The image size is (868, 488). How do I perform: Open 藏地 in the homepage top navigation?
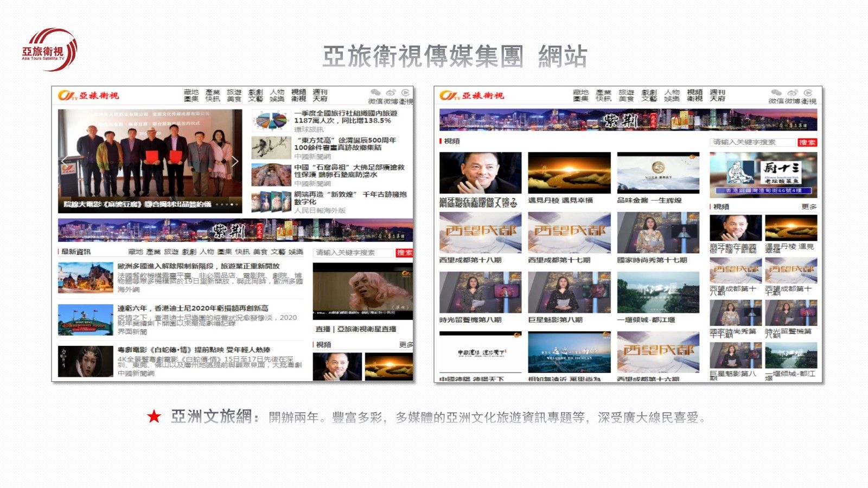[x=191, y=92]
